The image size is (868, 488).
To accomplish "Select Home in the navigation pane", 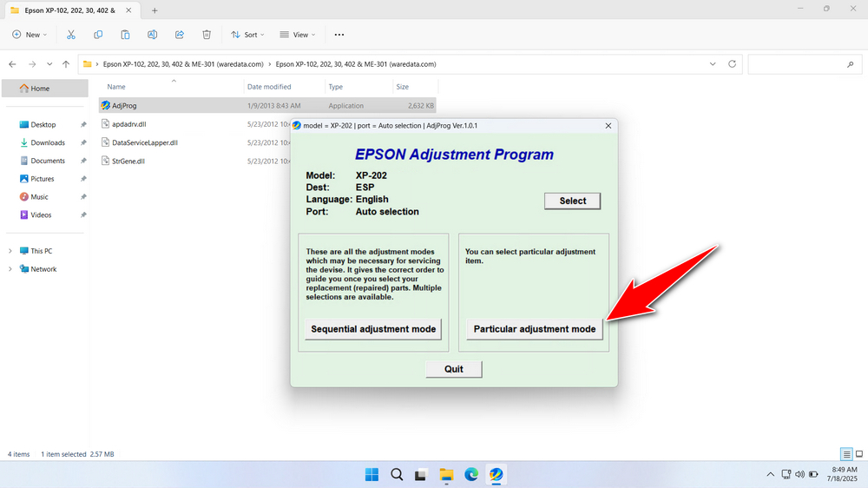I will [45, 88].
